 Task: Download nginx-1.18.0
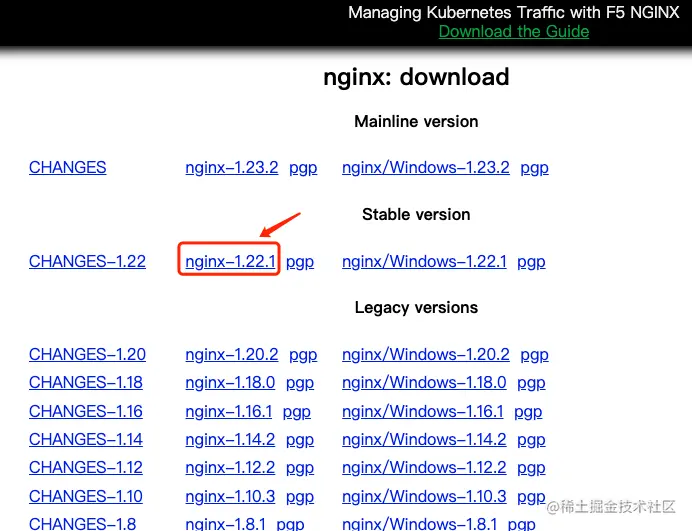[x=230, y=383]
